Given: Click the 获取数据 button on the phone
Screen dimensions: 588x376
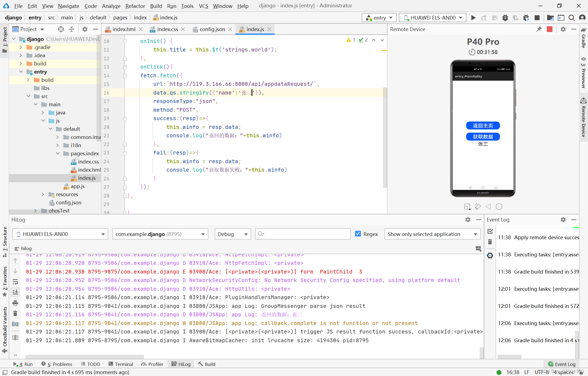Looking at the screenshot, I should pos(483,137).
